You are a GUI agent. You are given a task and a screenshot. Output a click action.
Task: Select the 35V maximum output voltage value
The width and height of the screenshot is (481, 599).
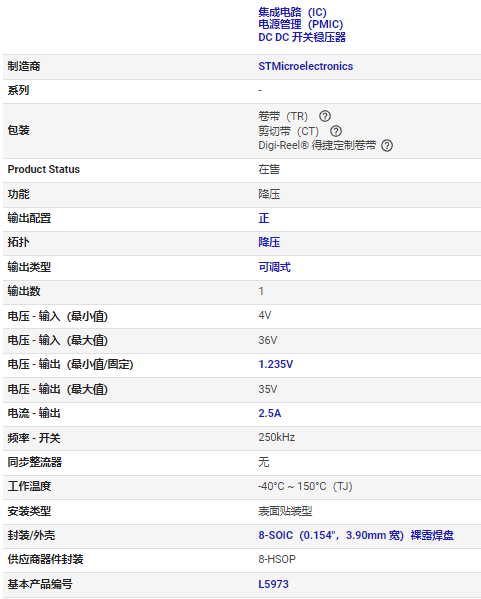pyautogui.click(x=268, y=389)
